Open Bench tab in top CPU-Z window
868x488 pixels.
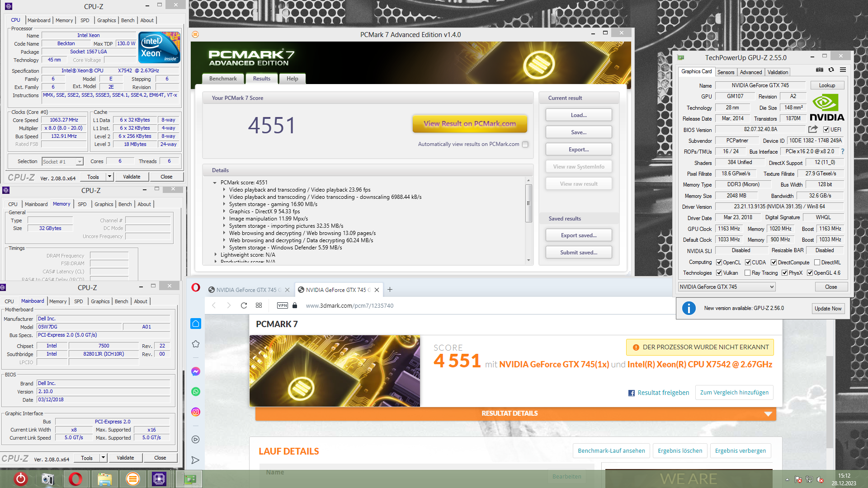[x=128, y=20]
